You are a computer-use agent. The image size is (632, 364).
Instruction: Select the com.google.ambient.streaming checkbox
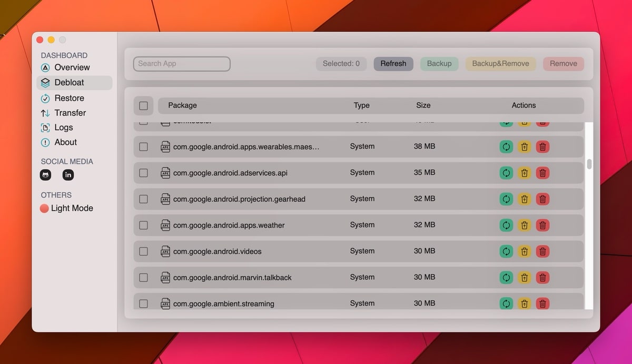coord(143,303)
